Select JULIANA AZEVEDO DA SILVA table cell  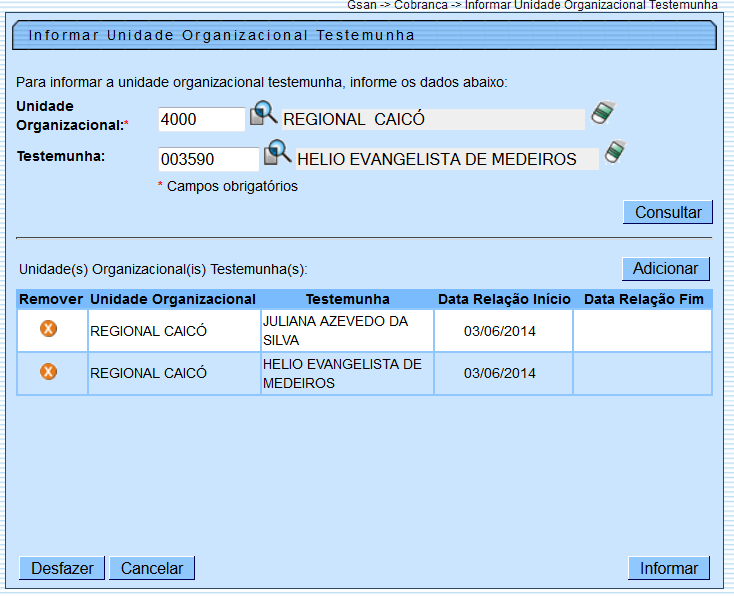point(346,330)
